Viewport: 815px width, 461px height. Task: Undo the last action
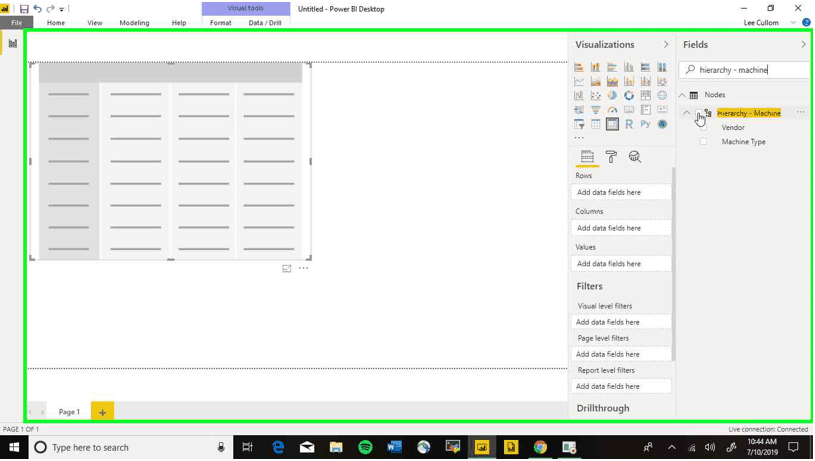tap(37, 9)
